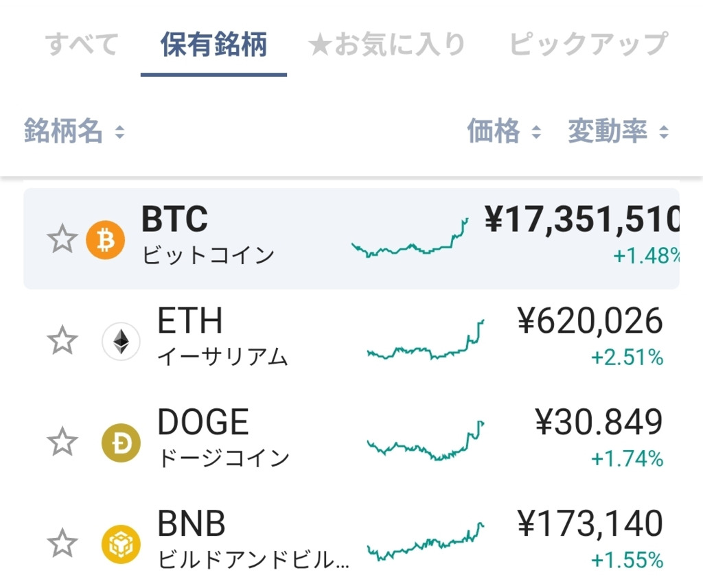
Task: Sort the list by 変動率
Action: (663, 132)
